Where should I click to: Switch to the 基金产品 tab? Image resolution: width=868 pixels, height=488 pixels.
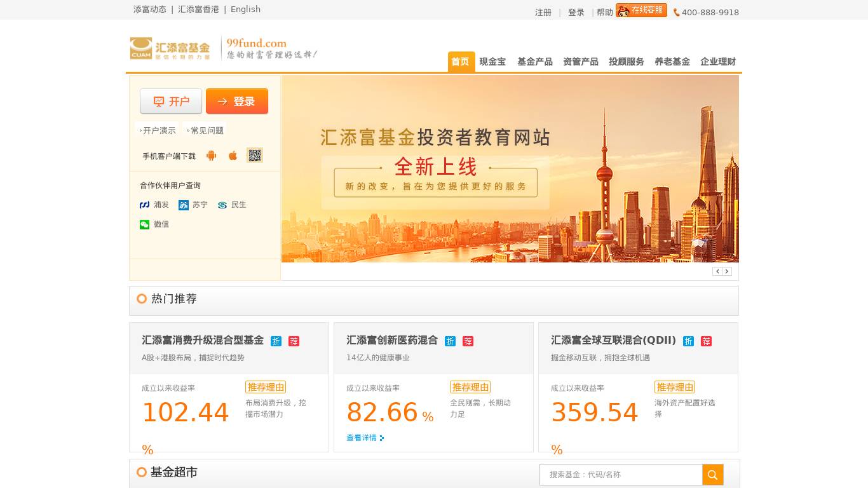pyautogui.click(x=534, y=62)
